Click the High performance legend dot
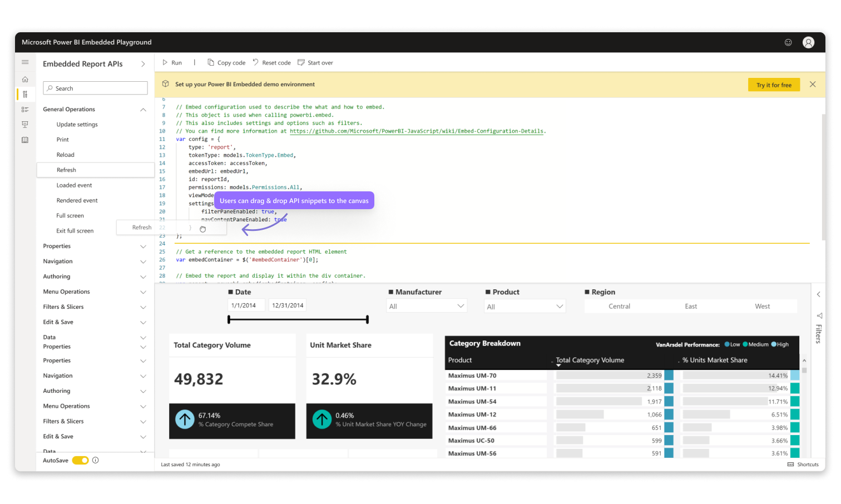This screenshot has height=504, width=841. click(774, 344)
